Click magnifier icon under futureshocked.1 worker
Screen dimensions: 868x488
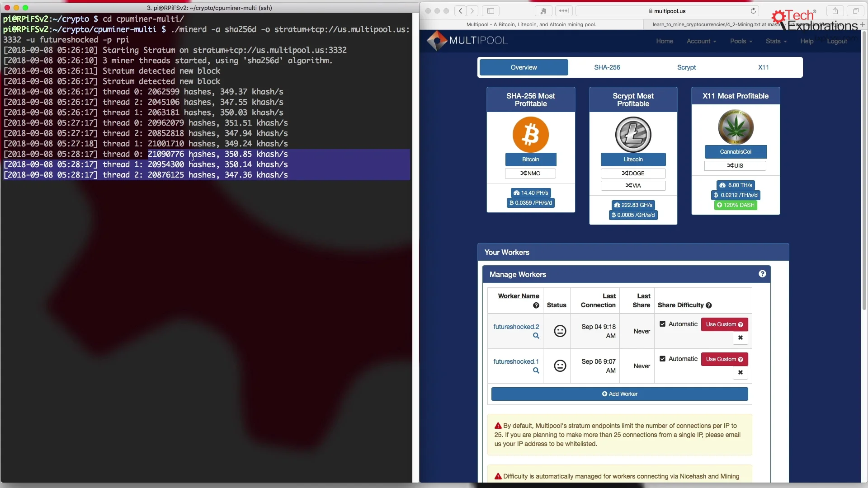(x=536, y=371)
